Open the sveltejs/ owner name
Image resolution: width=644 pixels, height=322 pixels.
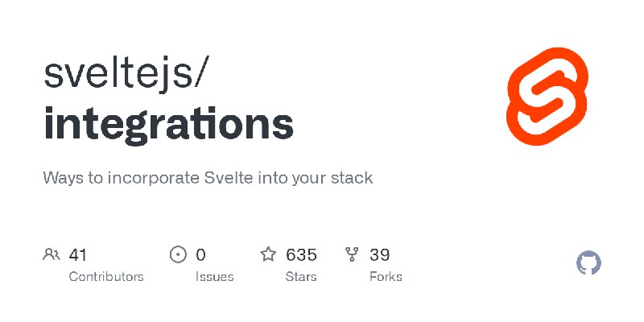coord(126,74)
